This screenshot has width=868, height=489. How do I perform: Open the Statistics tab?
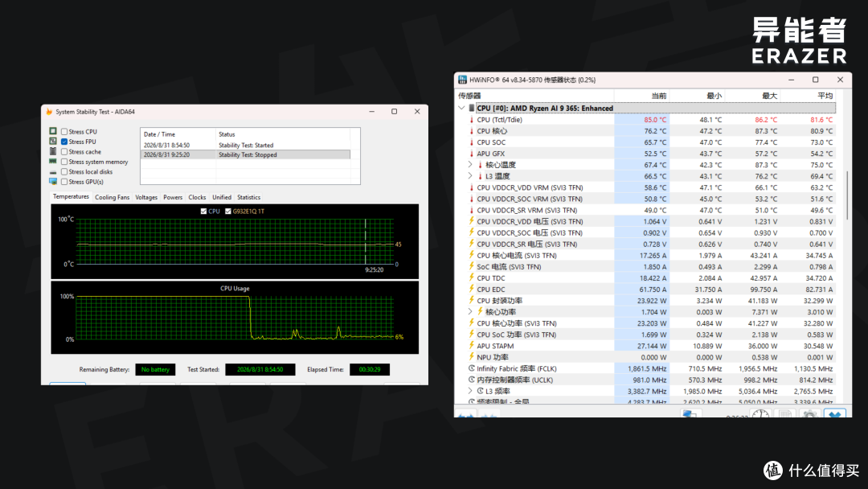(x=248, y=197)
